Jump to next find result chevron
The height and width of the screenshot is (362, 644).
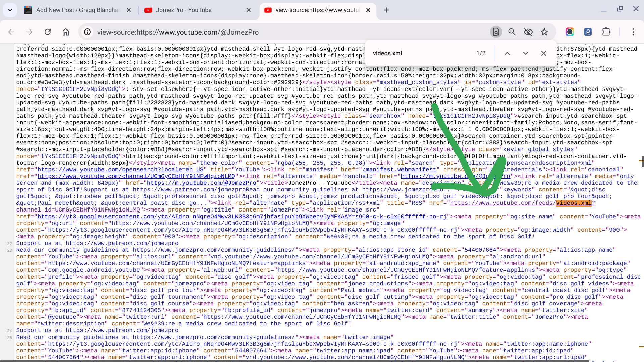(525, 53)
